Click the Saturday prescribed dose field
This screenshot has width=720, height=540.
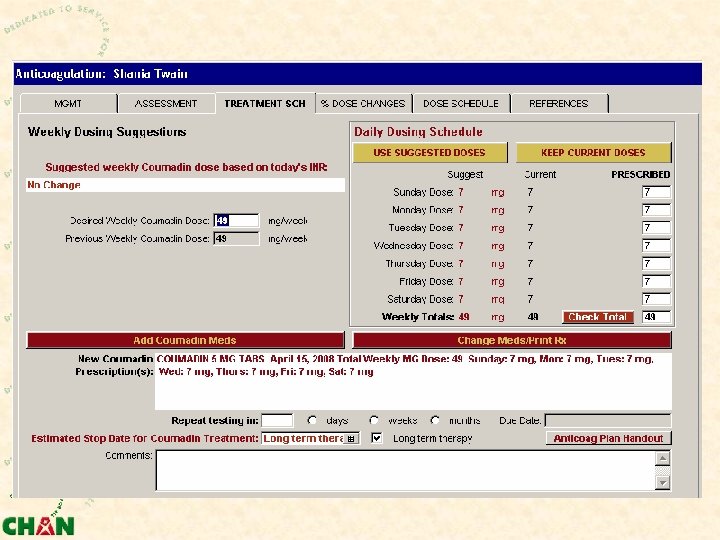coord(656,299)
